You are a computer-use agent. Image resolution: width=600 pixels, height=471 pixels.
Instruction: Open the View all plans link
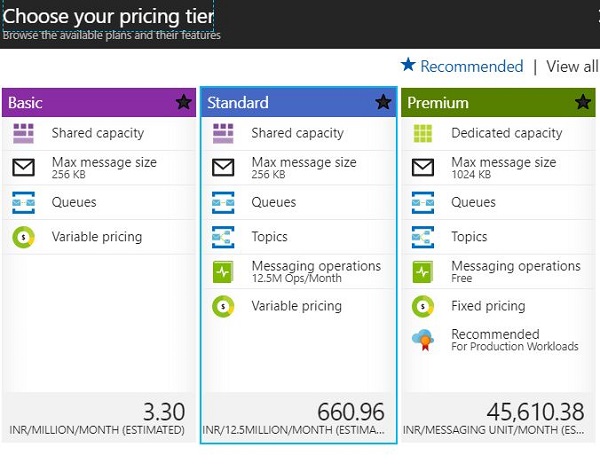coord(572,66)
